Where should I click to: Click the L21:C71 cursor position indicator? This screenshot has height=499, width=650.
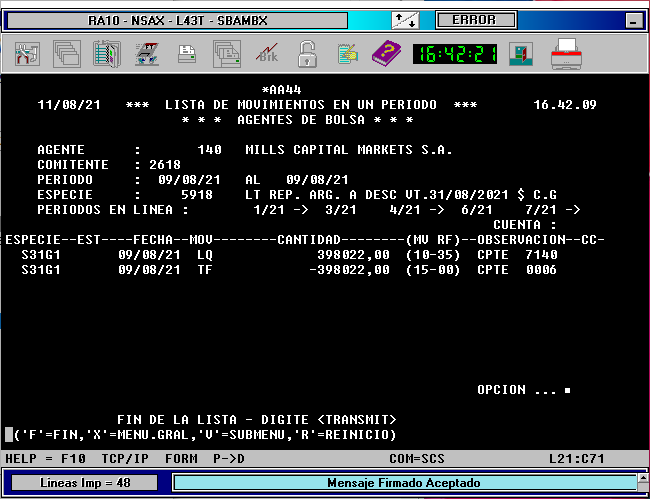(x=577, y=459)
